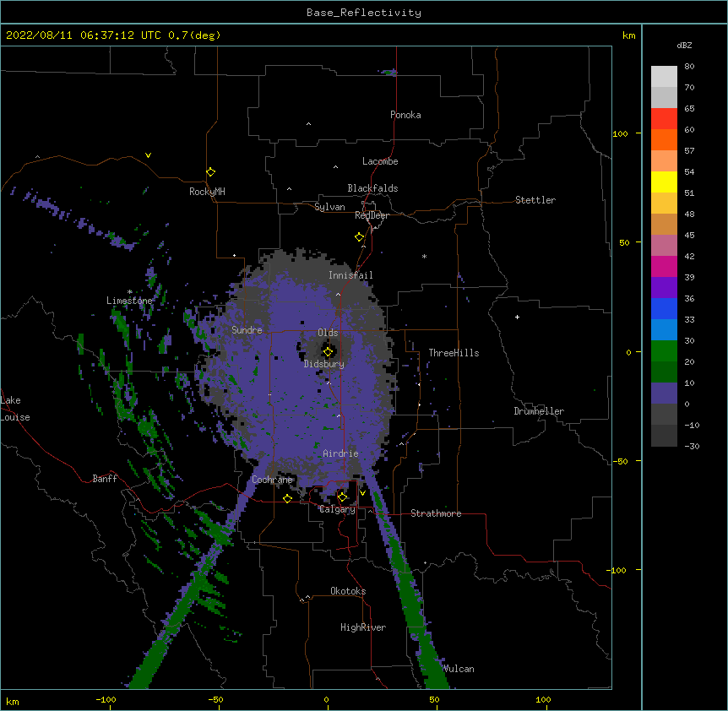Click the light gray 70-80 dBZ legend swatch

pyautogui.click(x=664, y=76)
